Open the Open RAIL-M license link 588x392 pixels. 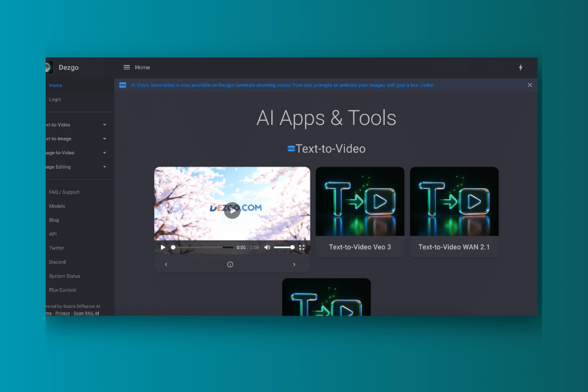pos(86,313)
